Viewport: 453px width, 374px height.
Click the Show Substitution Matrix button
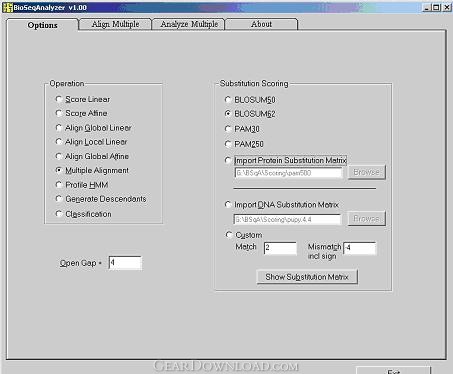[307, 277]
